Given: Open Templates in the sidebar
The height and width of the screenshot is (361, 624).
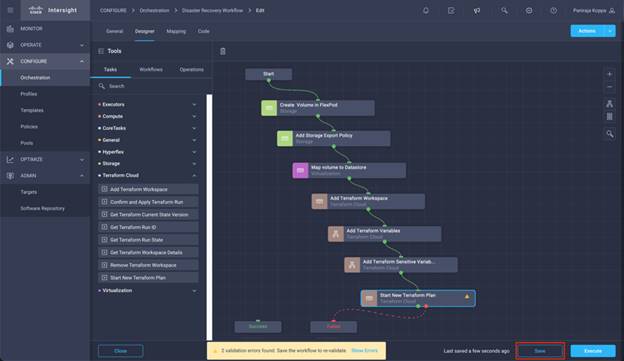Looking at the screenshot, I should click(x=32, y=110).
